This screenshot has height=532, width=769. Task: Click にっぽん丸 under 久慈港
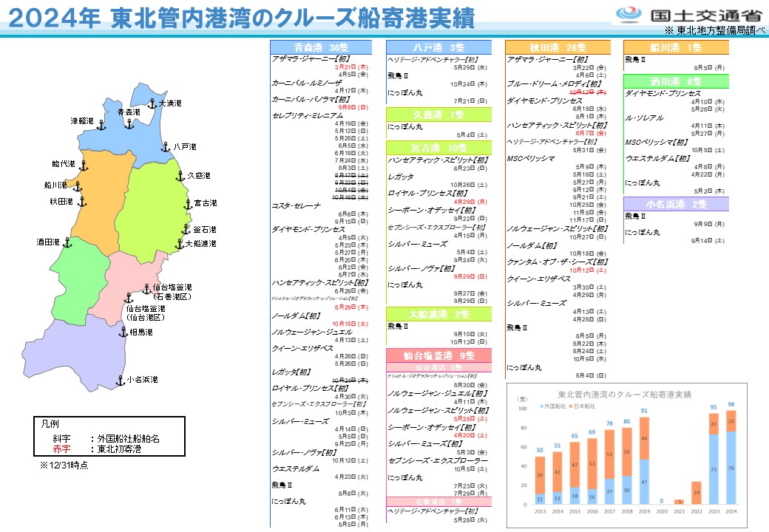click(x=405, y=127)
